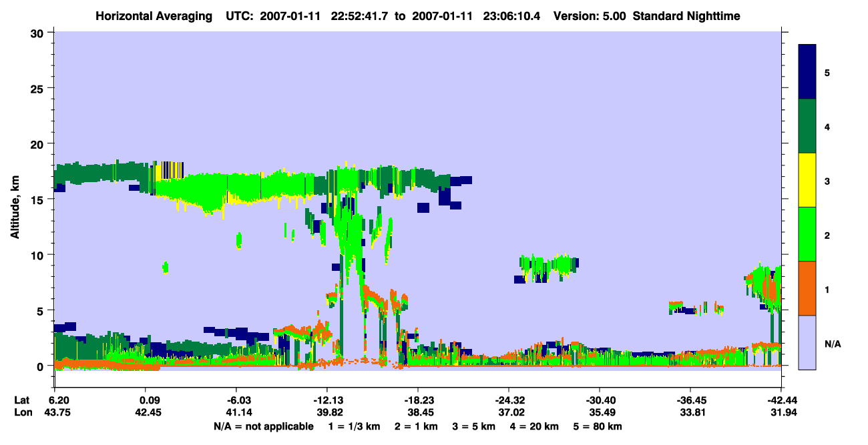Click latitude value '-30.40'
Screen dimensions: 868x445
coord(600,400)
